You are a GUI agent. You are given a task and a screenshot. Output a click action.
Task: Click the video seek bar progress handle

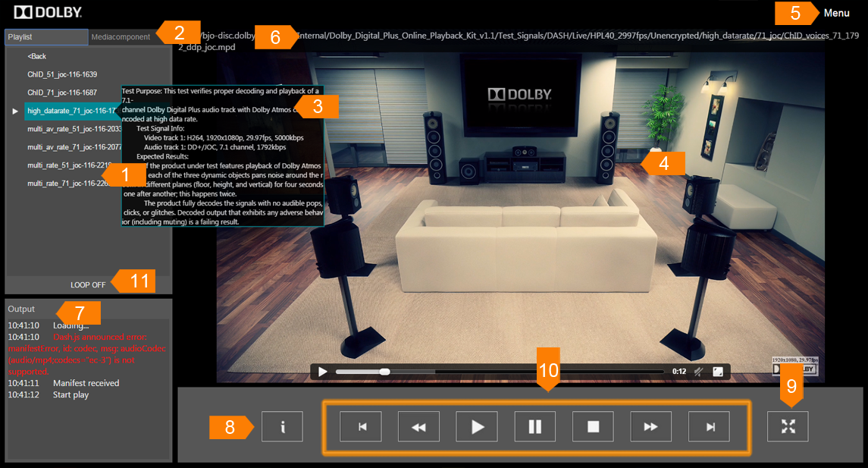[385, 372]
